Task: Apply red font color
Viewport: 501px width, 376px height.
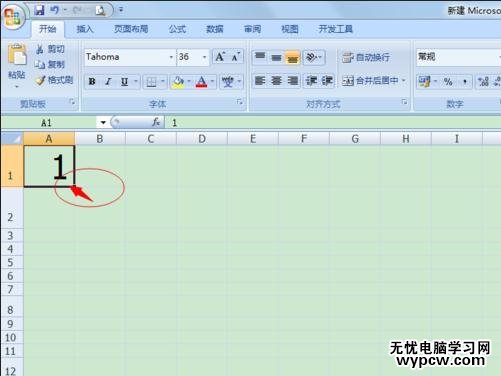Action: [x=202, y=82]
